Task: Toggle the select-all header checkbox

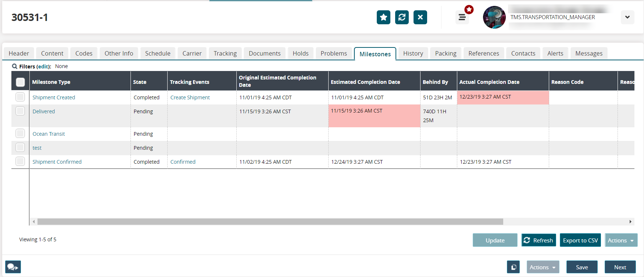Action: tap(21, 82)
